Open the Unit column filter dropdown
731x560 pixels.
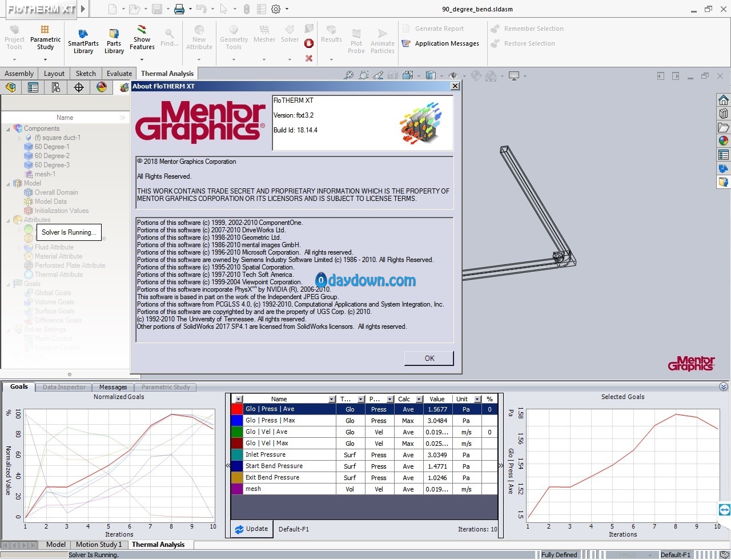pos(477,399)
